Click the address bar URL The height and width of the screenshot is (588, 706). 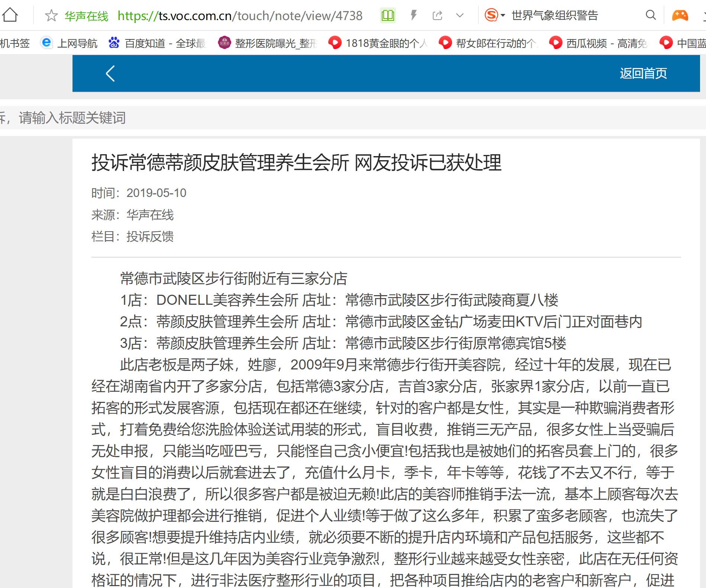[240, 16]
